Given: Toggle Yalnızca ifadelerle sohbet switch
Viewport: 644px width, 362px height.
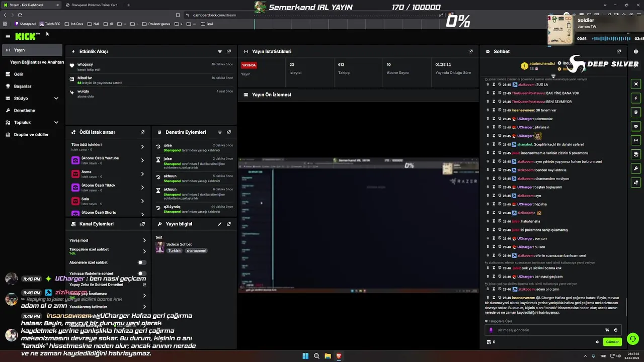Looking at the screenshot, I should [x=142, y=274].
